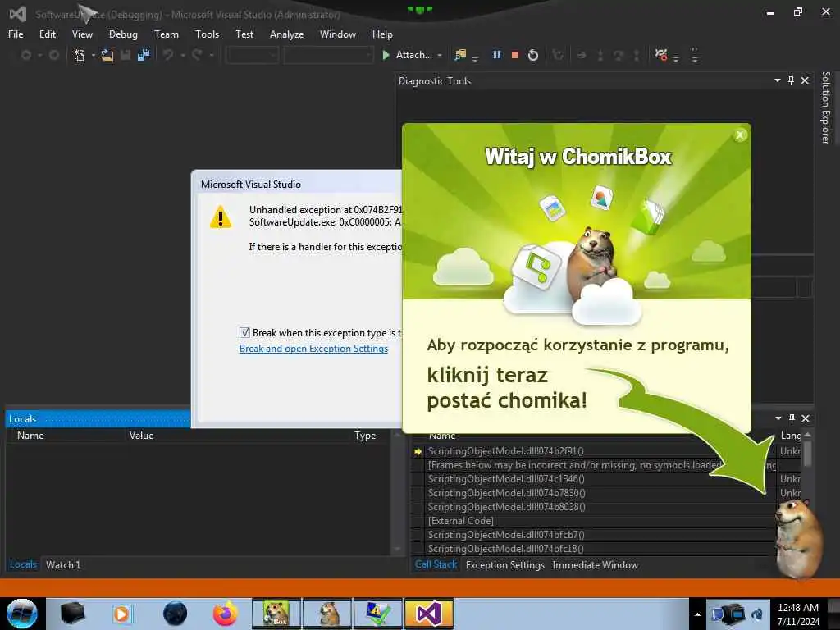Image resolution: width=840 pixels, height=630 pixels.
Task: Show hidden system tray icons
Action: tap(697, 614)
